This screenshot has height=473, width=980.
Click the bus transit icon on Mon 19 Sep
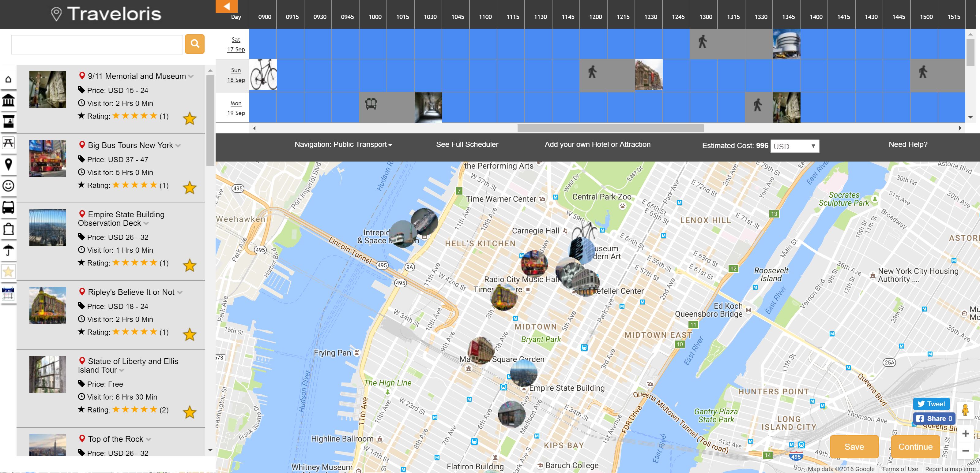pos(371,103)
